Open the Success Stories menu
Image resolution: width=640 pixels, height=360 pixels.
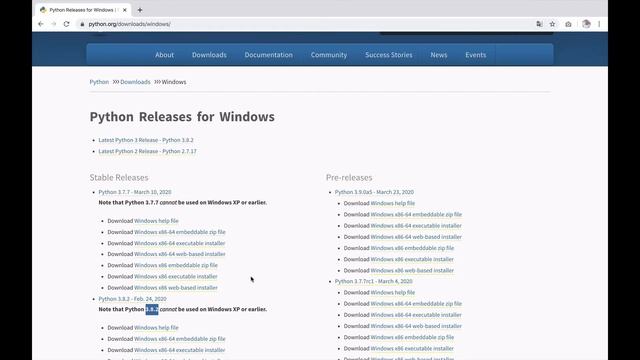389,55
